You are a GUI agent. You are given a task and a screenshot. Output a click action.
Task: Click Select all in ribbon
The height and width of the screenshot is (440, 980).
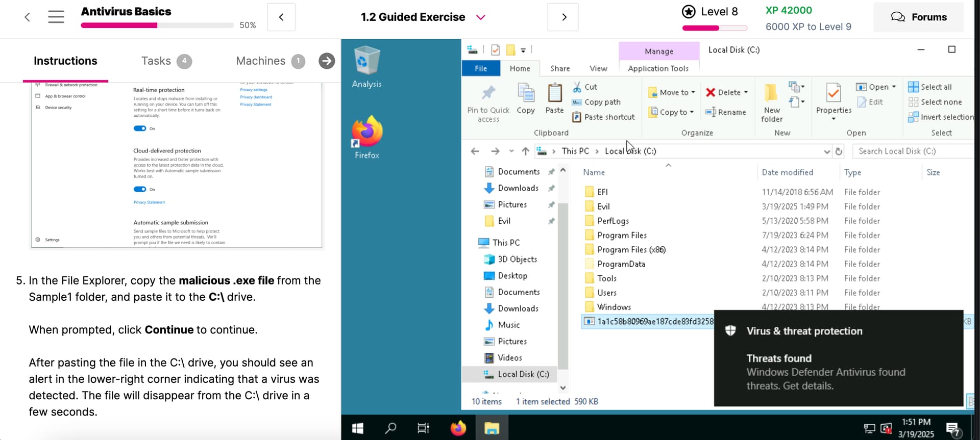pyautogui.click(x=930, y=87)
